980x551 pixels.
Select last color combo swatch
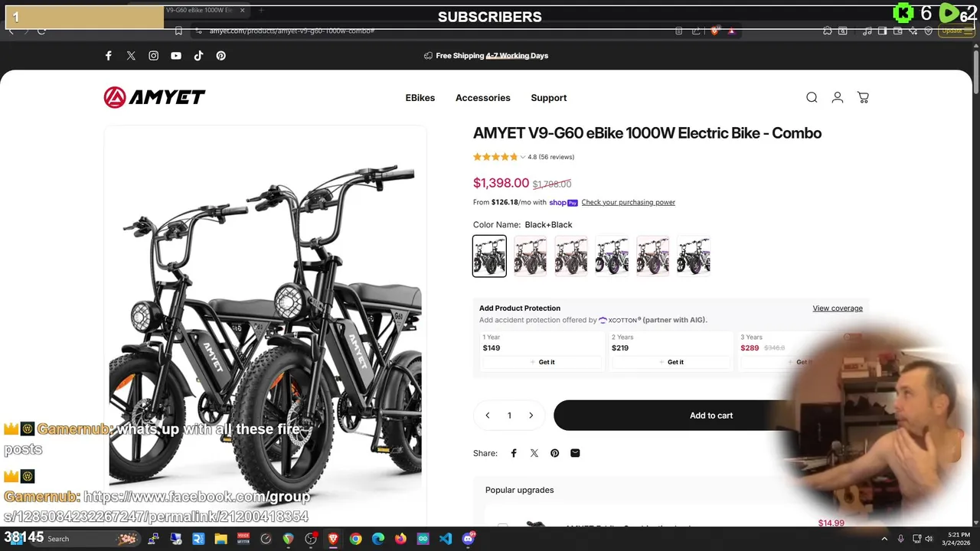pyautogui.click(x=694, y=256)
